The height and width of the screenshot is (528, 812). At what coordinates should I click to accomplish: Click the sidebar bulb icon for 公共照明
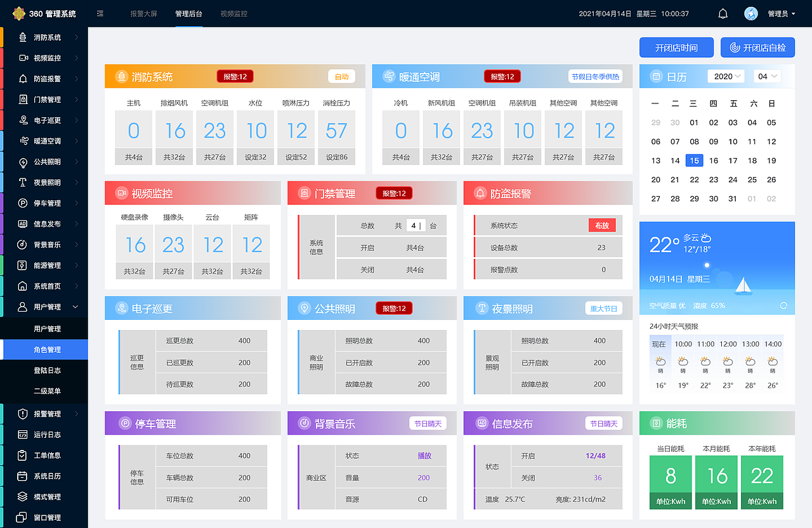pos(23,162)
